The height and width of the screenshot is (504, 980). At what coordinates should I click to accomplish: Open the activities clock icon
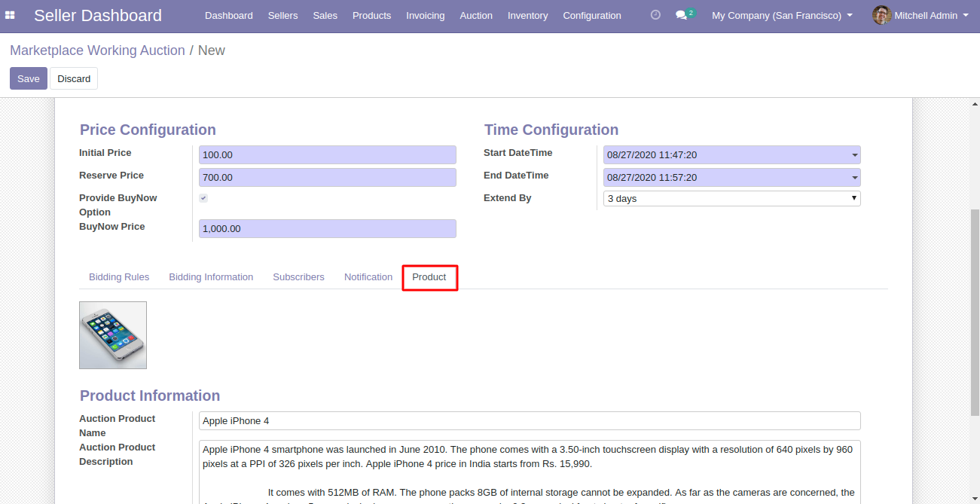click(x=655, y=15)
